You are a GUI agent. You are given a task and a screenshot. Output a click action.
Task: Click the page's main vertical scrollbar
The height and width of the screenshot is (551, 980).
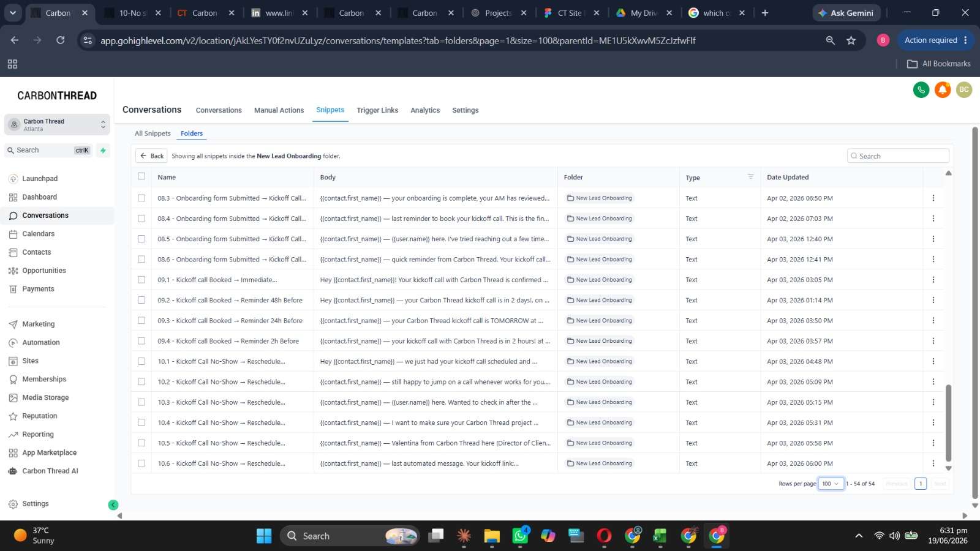coord(975,313)
